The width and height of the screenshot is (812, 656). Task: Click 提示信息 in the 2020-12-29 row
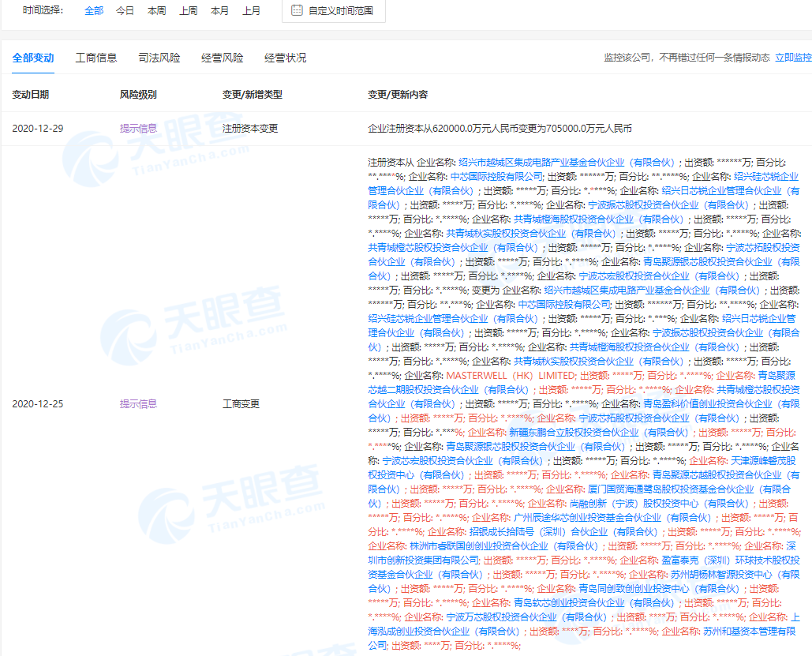[x=138, y=128]
